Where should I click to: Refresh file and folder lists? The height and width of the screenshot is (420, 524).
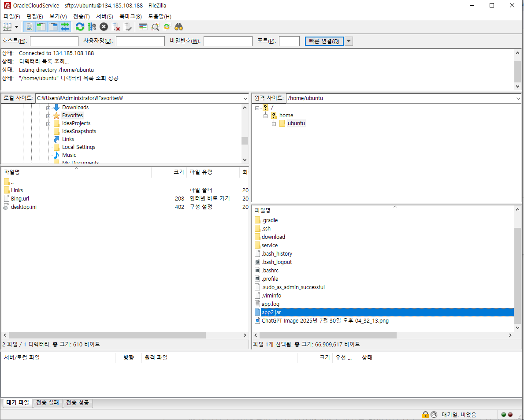[x=80, y=27]
